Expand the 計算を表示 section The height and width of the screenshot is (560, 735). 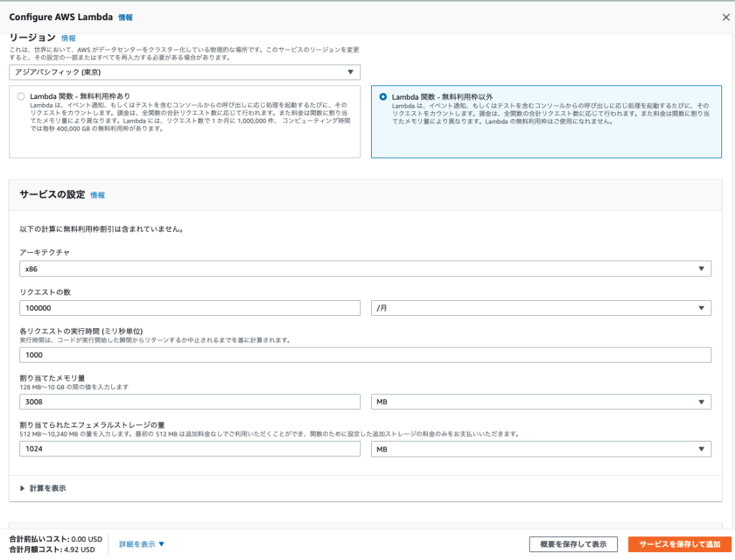44,488
